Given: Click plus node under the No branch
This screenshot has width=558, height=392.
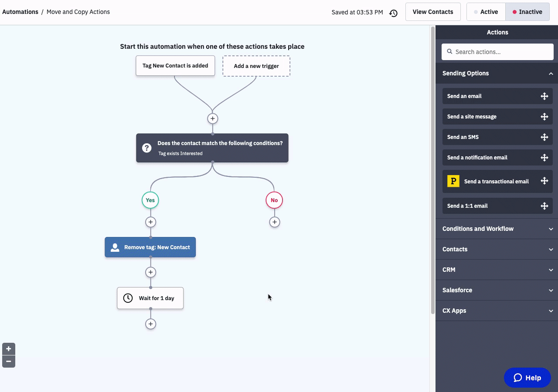Looking at the screenshot, I should pyautogui.click(x=274, y=222).
